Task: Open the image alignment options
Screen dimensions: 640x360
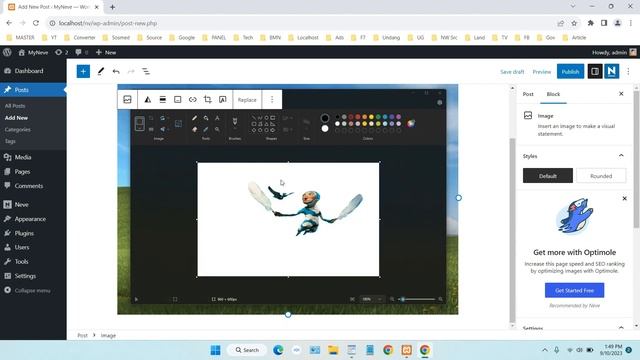Action: (162, 100)
